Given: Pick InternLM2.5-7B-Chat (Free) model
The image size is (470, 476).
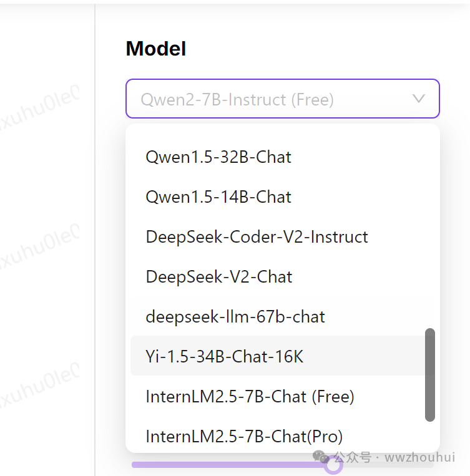Looking at the screenshot, I should click(250, 396).
